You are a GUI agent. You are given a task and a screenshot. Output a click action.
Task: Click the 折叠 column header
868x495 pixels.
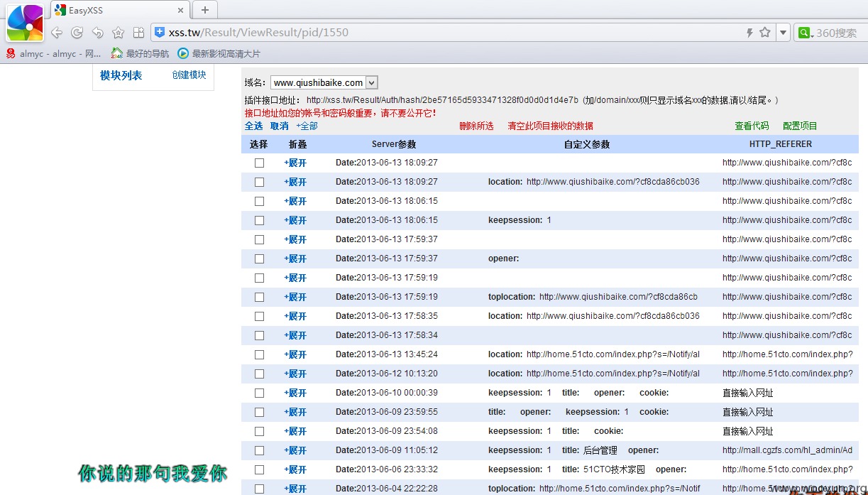point(298,144)
